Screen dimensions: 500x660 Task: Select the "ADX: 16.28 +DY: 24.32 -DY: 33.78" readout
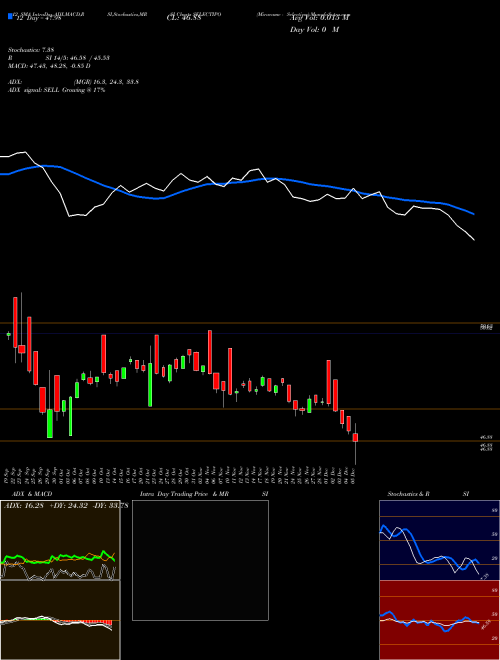[66, 506]
